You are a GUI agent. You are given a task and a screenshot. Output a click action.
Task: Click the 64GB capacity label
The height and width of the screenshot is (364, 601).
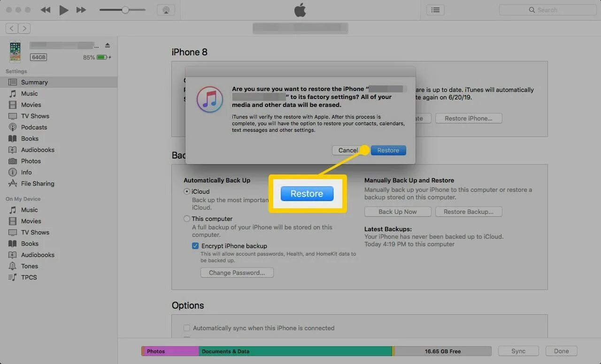coord(39,57)
